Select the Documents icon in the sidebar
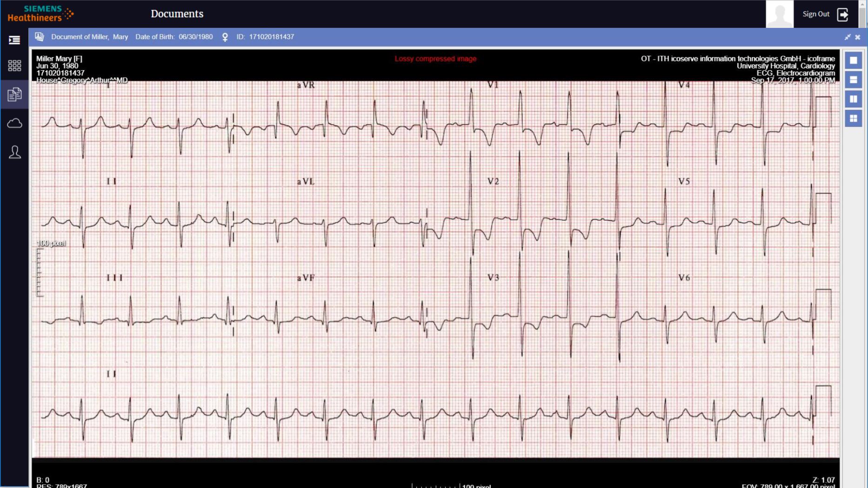 [x=14, y=94]
